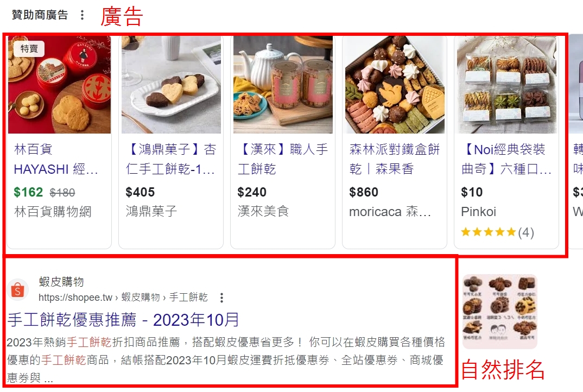Click the red tin cookies product image
Viewport: 583px width, 392px height.
coord(60,85)
